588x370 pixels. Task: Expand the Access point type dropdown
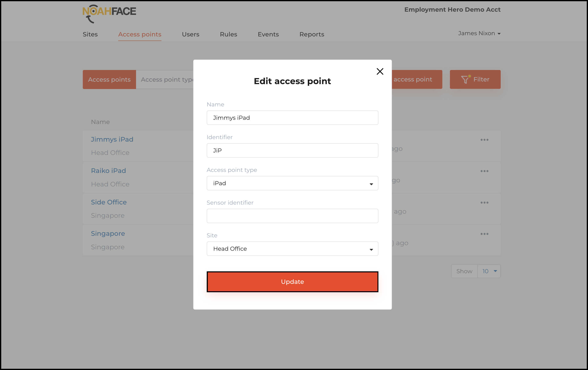pos(292,183)
